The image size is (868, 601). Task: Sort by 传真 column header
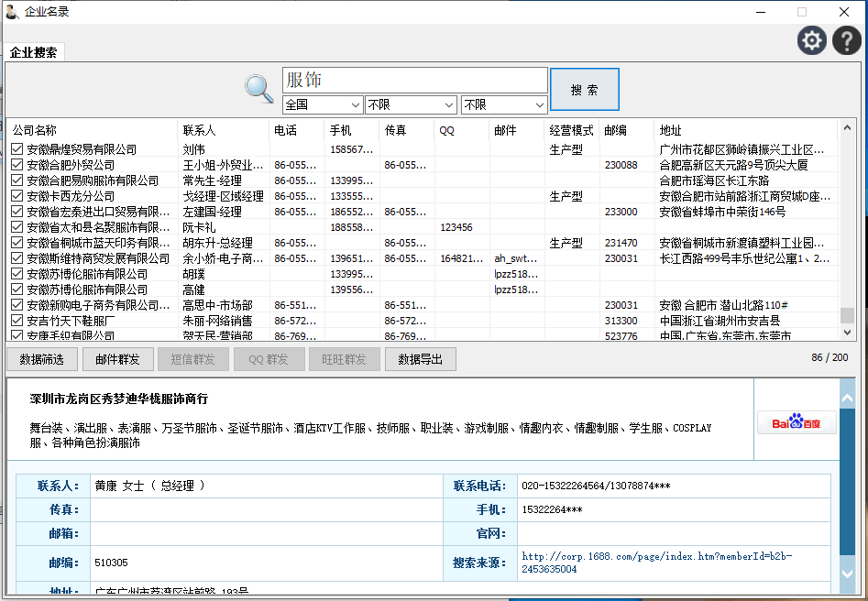tap(407, 130)
